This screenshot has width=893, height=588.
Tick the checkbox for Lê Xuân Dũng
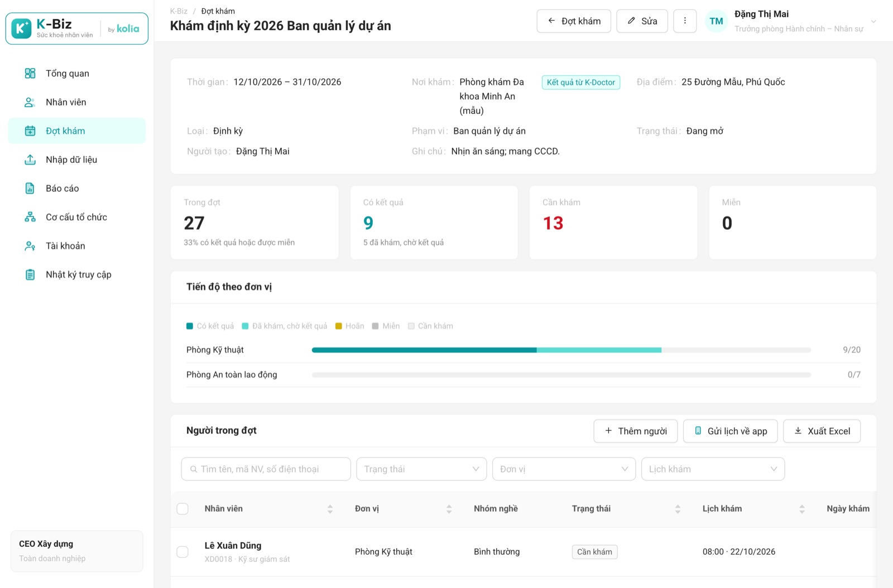pyautogui.click(x=183, y=552)
